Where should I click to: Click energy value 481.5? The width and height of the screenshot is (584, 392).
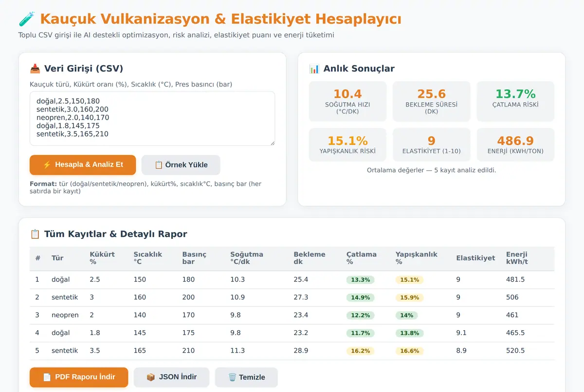[x=515, y=280]
